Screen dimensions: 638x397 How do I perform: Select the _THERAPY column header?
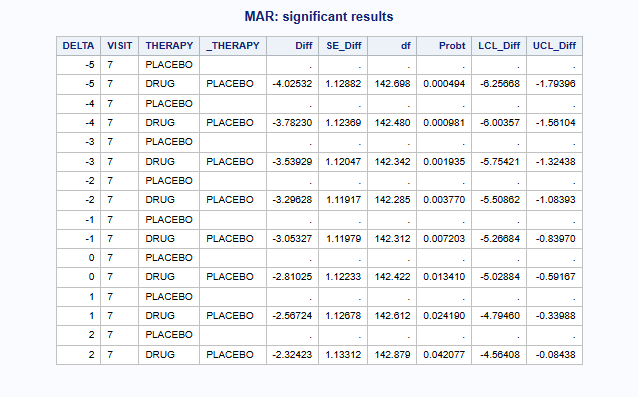point(233,46)
